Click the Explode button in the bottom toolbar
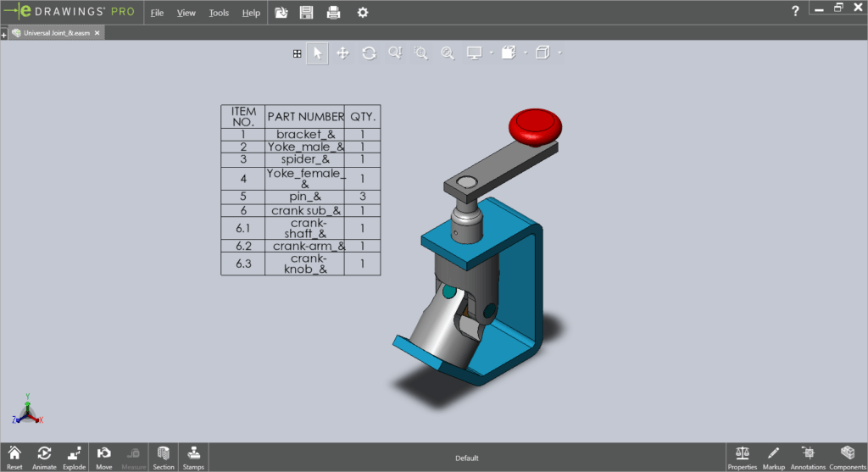Viewport: 868px width, 472px height. [x=75, y=458]
